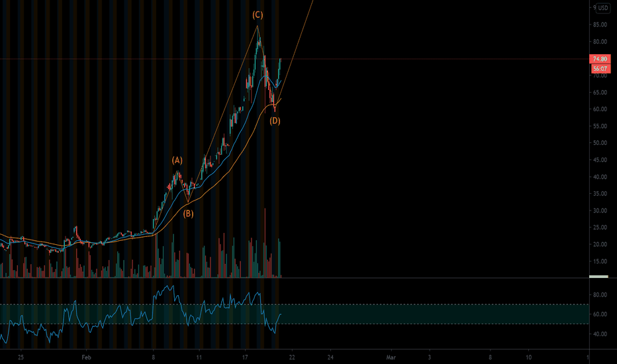The height and width of the screenshot is (364, 617).
Task: Click the 50.00 price axis label
Action: click(x=600, y=143)
